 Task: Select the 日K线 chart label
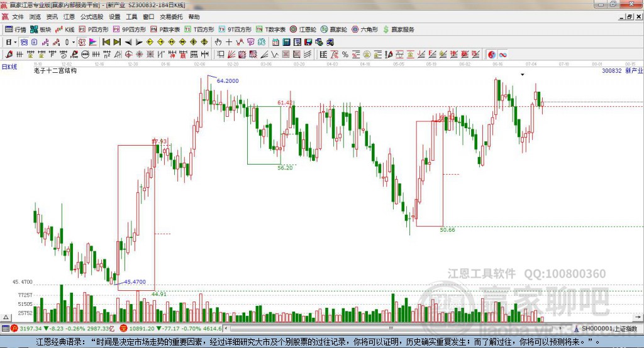point(9,67)
